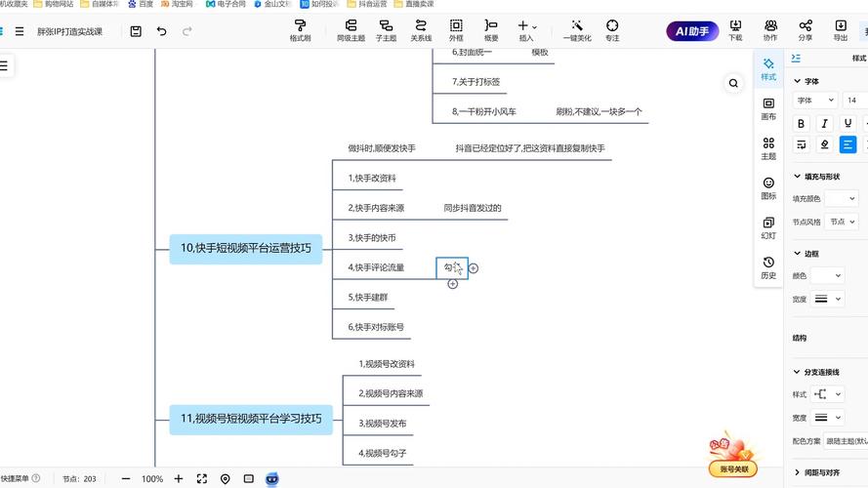Enable focus mode (专注)
The width and height of the screenshot is (868, 488).
point(612,30)
